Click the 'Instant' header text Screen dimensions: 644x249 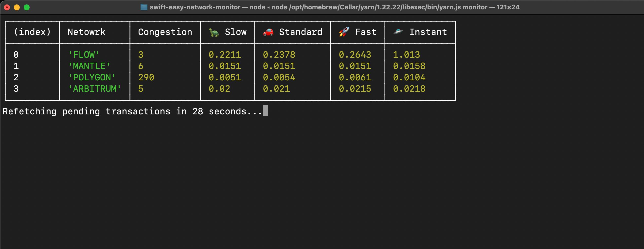tap(428, 32)
